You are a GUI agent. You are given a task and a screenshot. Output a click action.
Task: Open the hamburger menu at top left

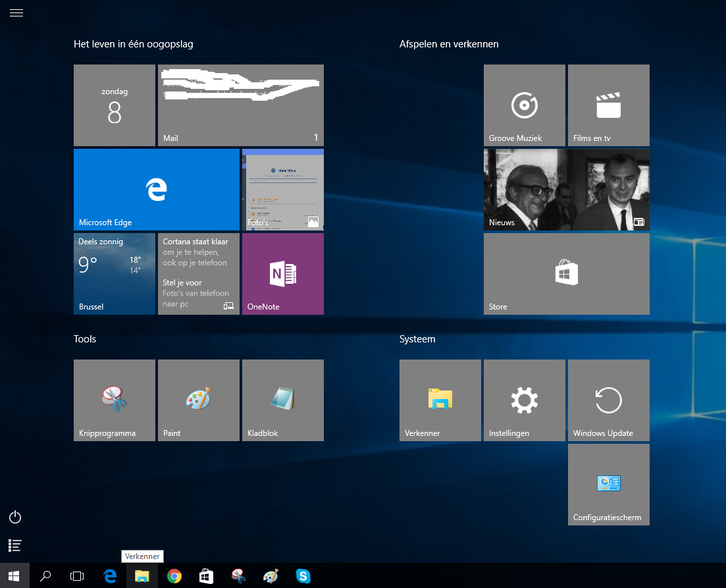click(x=16, y=13)
